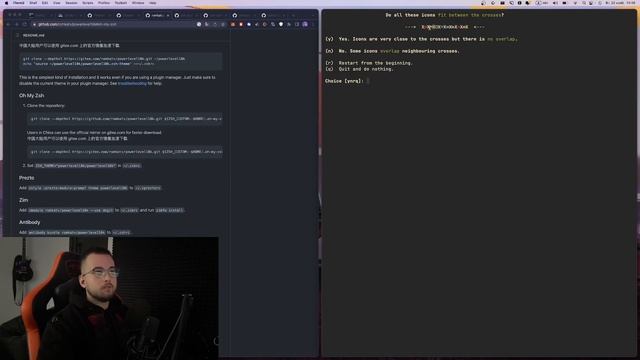The image size is (640, 360).
Task: Click the icons-between-crosses sample row in terminal
Action: [445, 27]
